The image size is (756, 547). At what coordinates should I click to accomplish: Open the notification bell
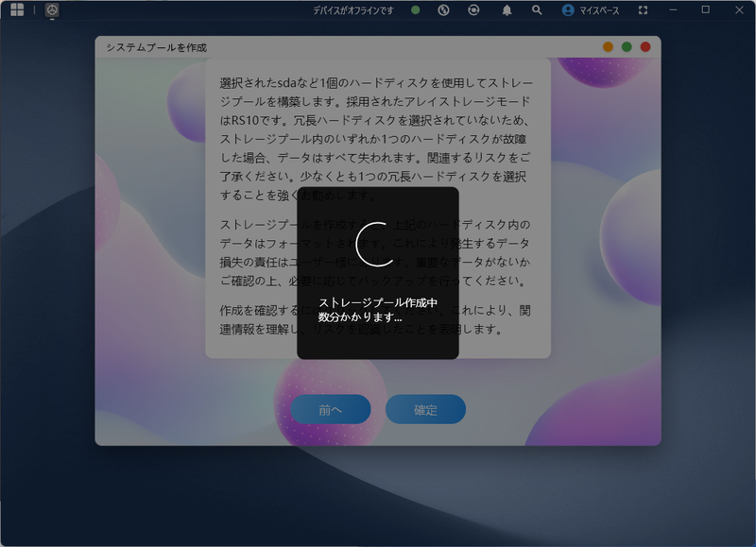tap(507, 9)
